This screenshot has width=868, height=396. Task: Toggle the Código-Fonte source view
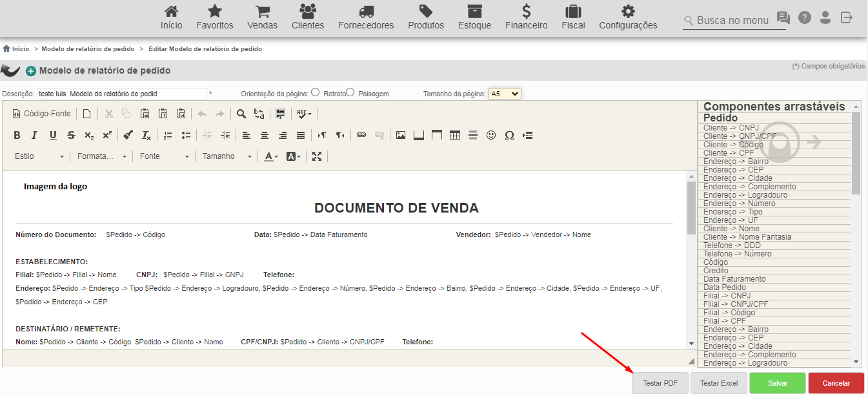[x=41, y=114]
